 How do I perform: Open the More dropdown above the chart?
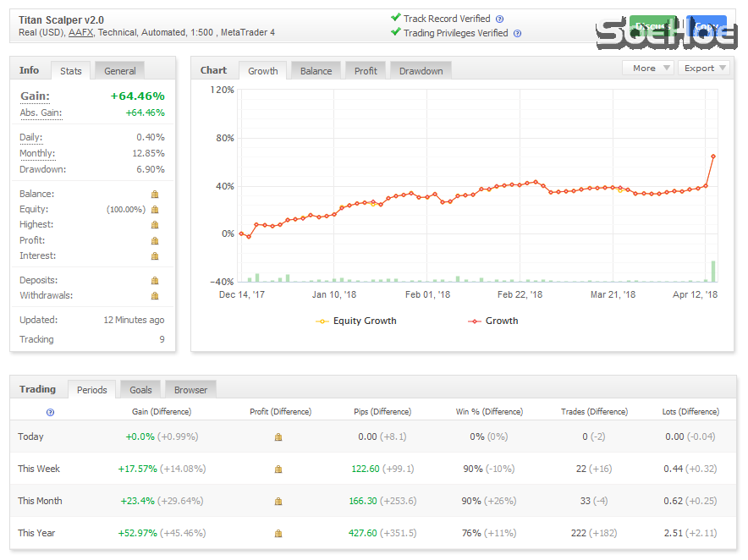click(x=648, y=69)
